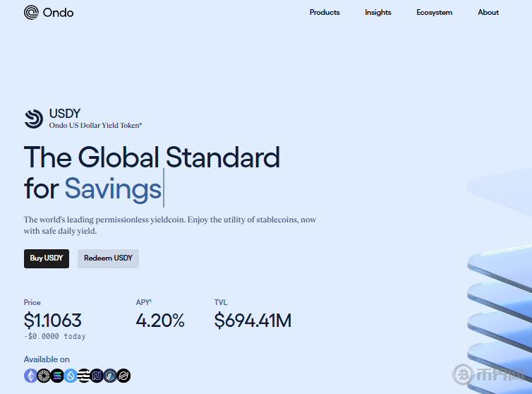Click the Noble network icon
The height and width of the screenshot is (394, 532).
[97, 376]
